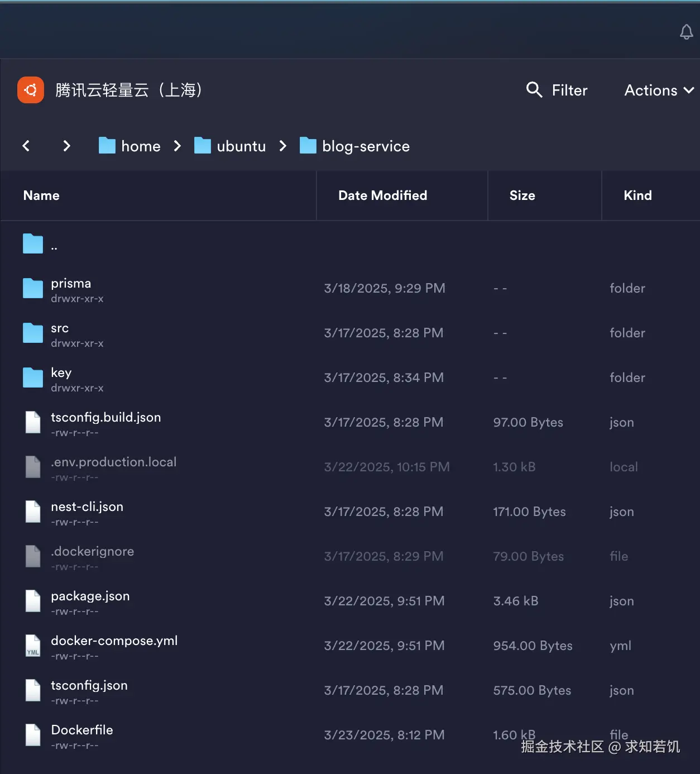The image size is (700, 774).
Task: Click the Dockerfile file icon
Action: (x=33, y=735)
